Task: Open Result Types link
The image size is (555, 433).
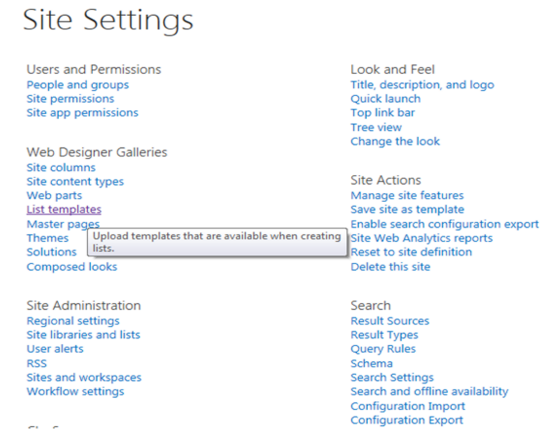Action: [x=384, y=335]
